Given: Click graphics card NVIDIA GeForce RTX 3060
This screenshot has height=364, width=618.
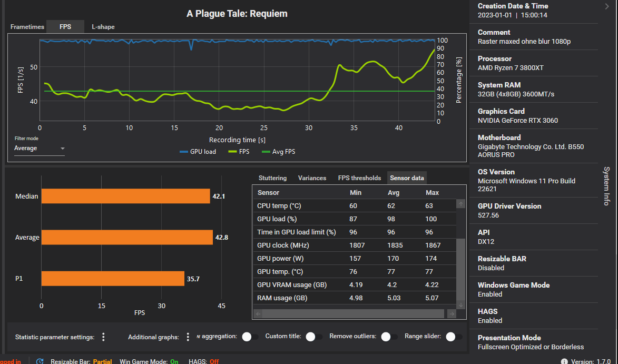Looking at the screenshot, I should click(x=518, y=121).
